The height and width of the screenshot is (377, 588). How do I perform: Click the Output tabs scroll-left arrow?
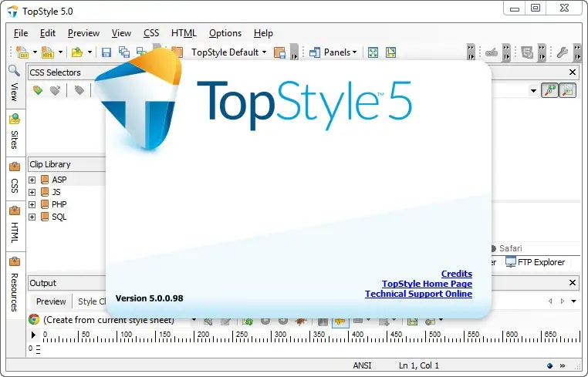550,301
